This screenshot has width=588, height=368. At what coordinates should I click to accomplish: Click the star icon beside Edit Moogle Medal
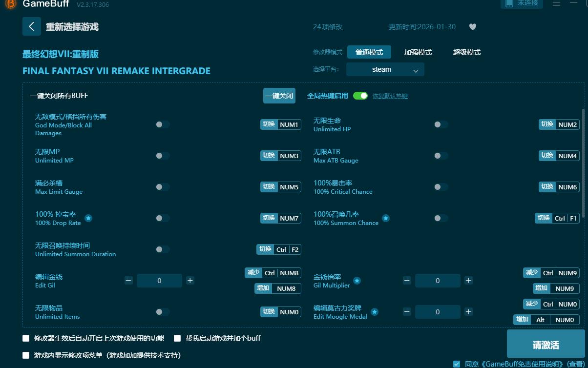click(x=374, y=312)
